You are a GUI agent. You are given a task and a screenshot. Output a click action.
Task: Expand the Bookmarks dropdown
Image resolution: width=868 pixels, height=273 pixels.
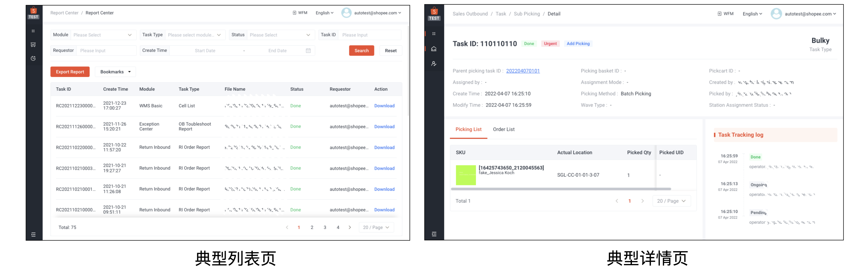click(115, 72)
